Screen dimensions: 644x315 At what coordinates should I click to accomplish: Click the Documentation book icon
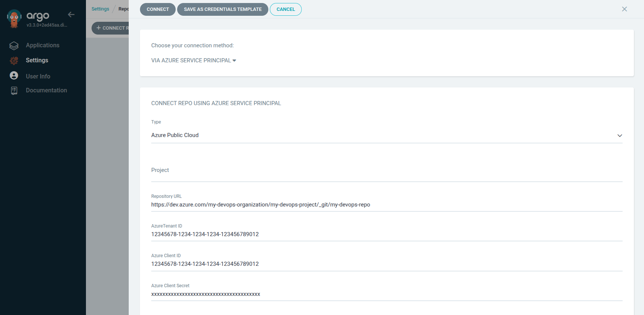tap(14, 90)
